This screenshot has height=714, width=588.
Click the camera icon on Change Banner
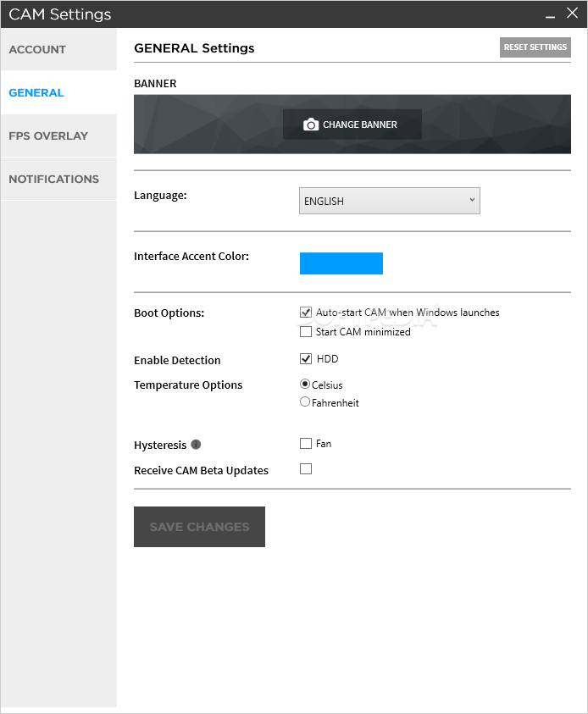311,125
